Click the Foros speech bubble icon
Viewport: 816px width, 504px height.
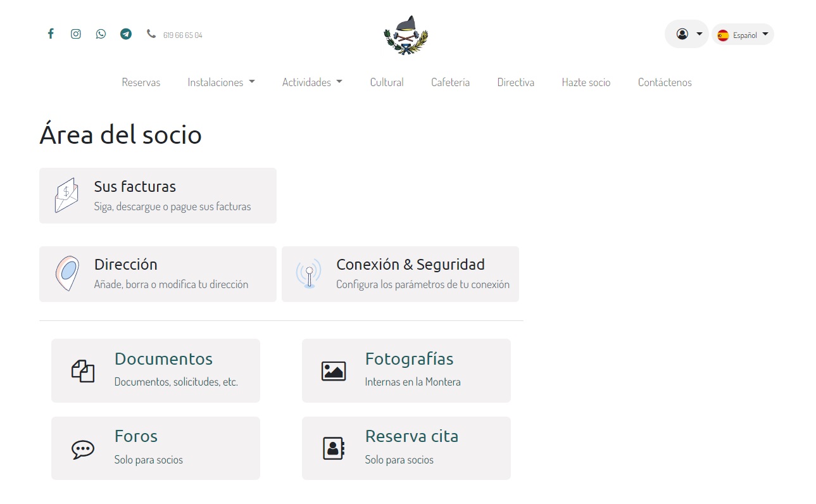[83, 450]
